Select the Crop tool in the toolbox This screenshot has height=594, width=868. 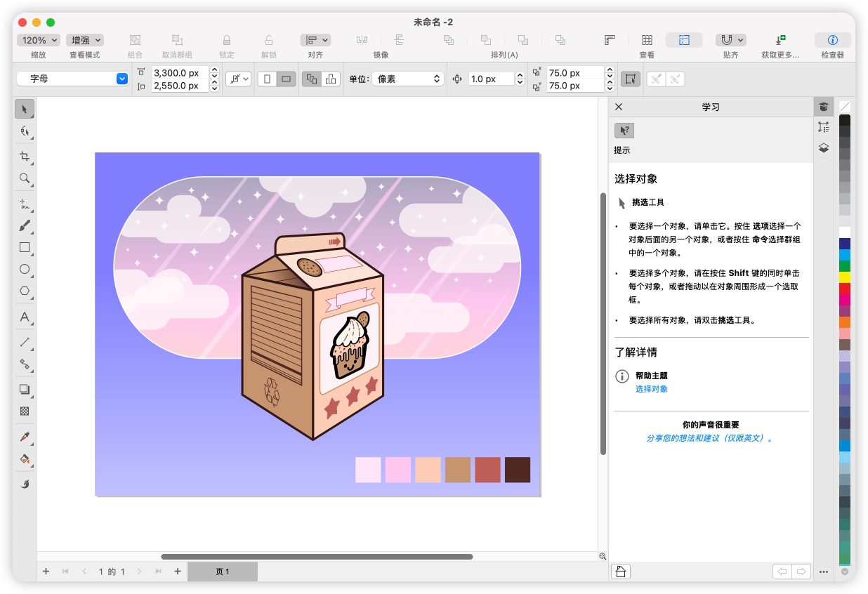pyautogui.click(x=25, y=156)
